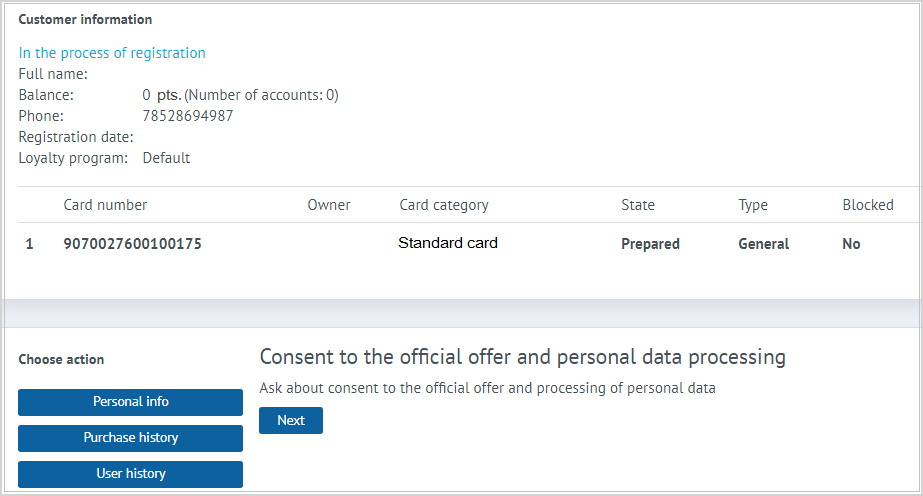This screenshot has width=923, height=496.
Task: Click the Prepared state value
Action: point(650,244)
